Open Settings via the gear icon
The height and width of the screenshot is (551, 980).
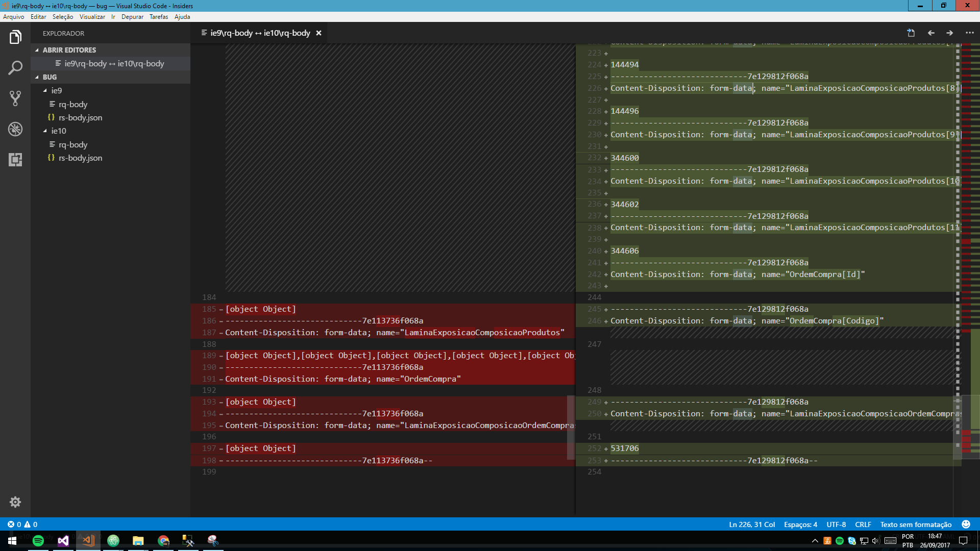15,502
